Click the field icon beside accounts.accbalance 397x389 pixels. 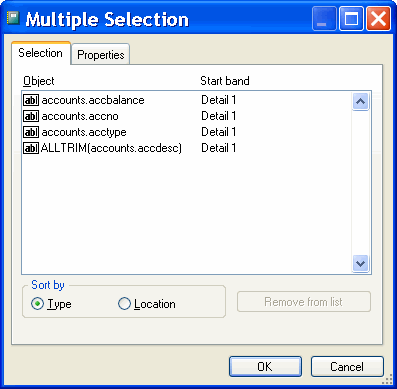coord(31,100)
